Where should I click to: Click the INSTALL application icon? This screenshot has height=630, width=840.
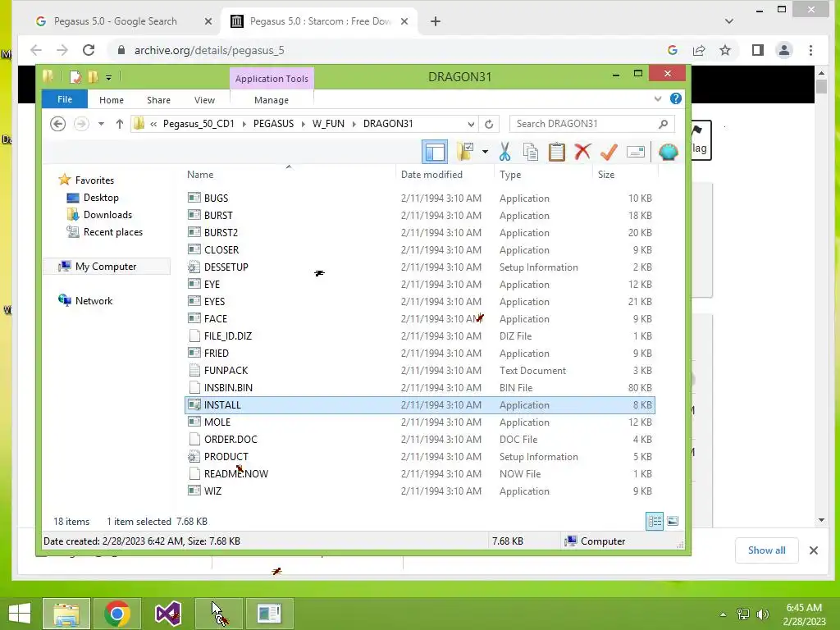point(194,405)
